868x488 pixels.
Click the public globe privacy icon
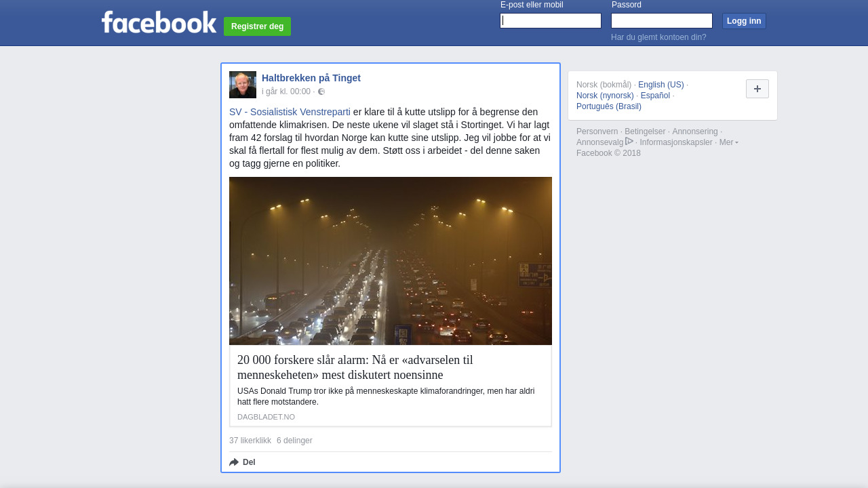pos(321,91)
